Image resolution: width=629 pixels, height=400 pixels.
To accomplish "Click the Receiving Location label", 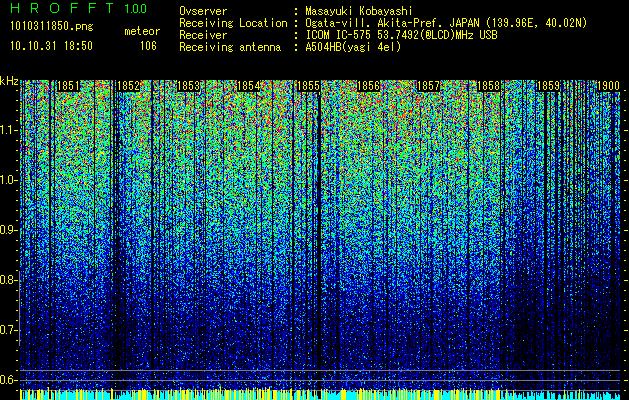I will point(233,23).
